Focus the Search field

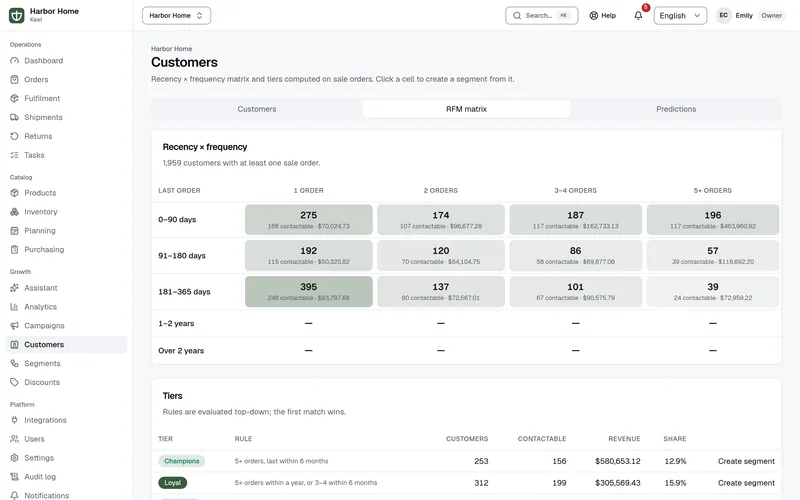click(541, 15)
